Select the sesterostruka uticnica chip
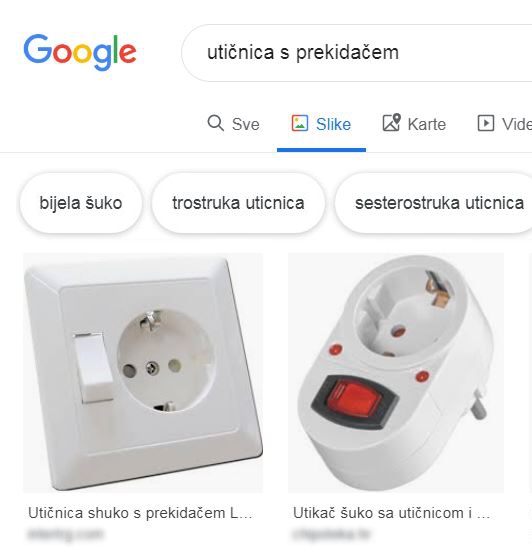Viewport: 532px width, 559px height. 434,203
